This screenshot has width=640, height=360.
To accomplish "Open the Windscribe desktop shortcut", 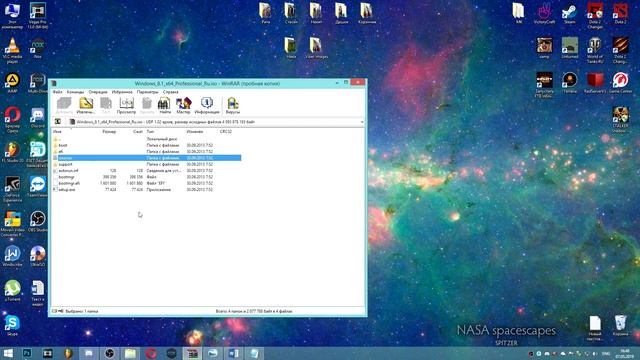I will tap(12, 256).
